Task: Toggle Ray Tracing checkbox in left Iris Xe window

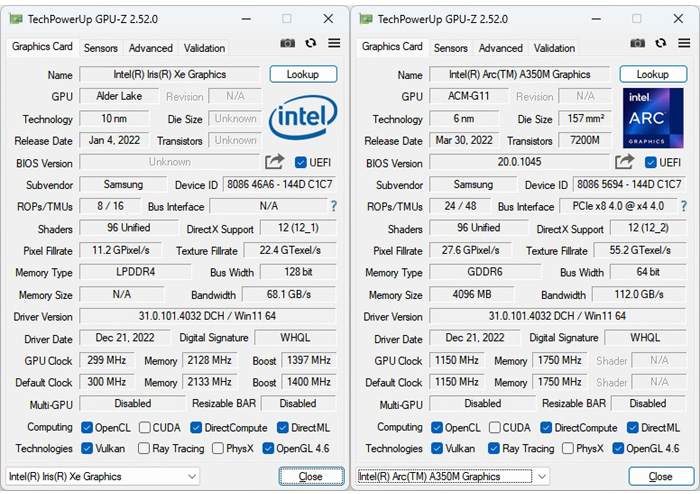Action: [144, 448]
